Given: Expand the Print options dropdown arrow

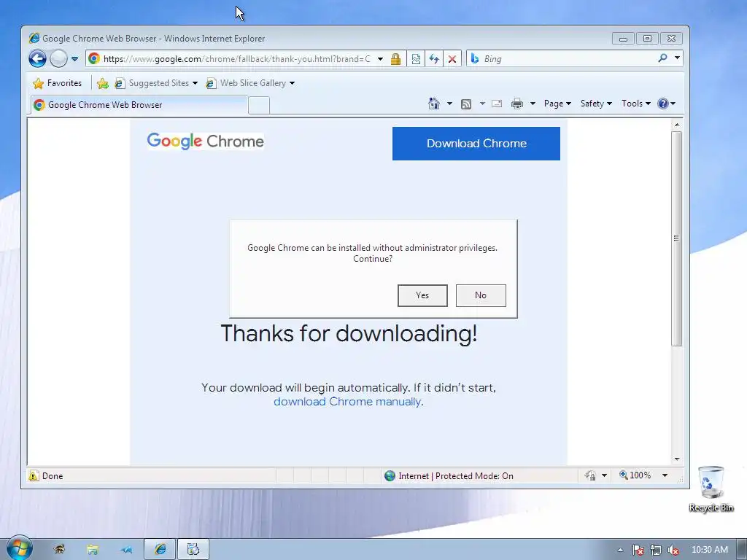Looking at the screenshot, I should [533, 104].
